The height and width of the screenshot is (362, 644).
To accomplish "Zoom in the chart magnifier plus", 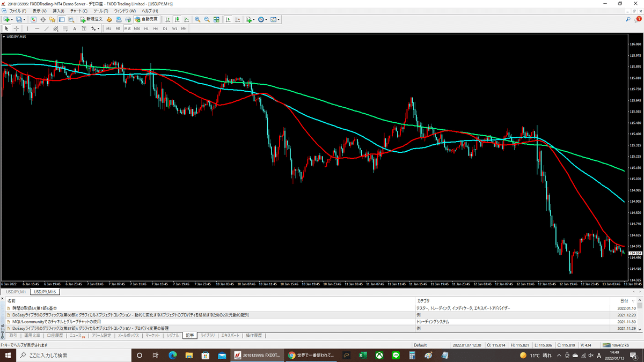I will (197, 19).
